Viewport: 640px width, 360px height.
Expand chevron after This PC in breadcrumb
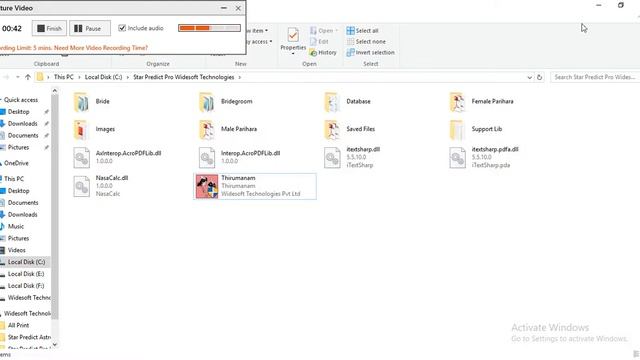(79, 77)
